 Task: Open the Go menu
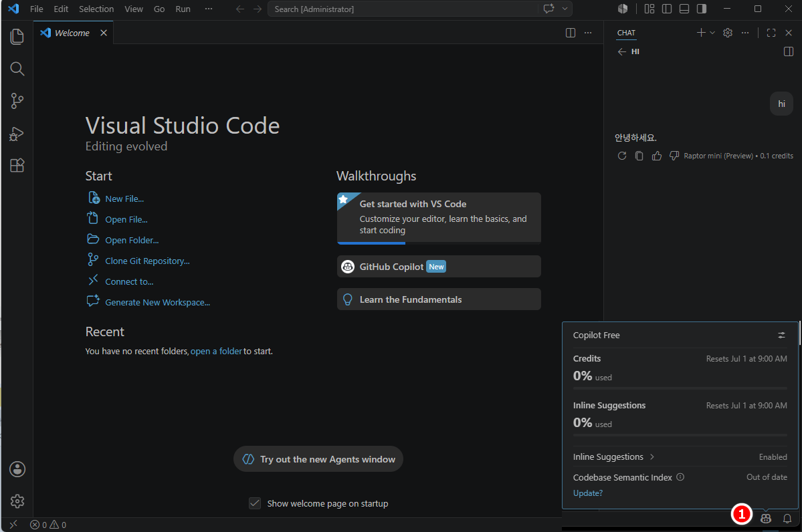[159, 9]
